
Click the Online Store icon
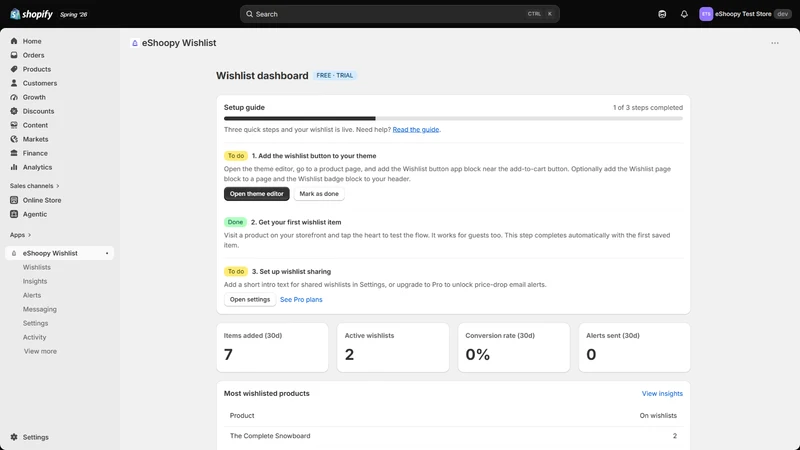pyautogui.click(x=14, y=200)
